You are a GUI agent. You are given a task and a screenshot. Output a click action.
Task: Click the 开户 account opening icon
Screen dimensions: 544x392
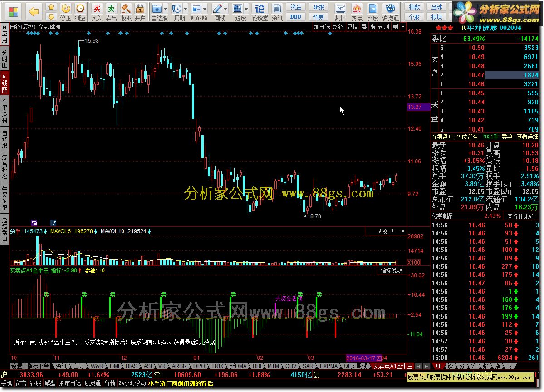140,12
